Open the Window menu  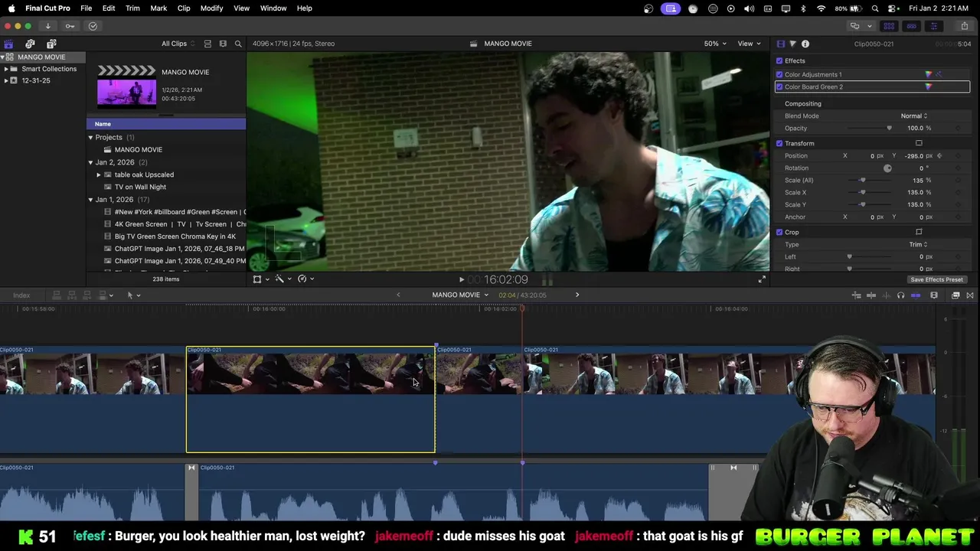click(x=273, y=8)
